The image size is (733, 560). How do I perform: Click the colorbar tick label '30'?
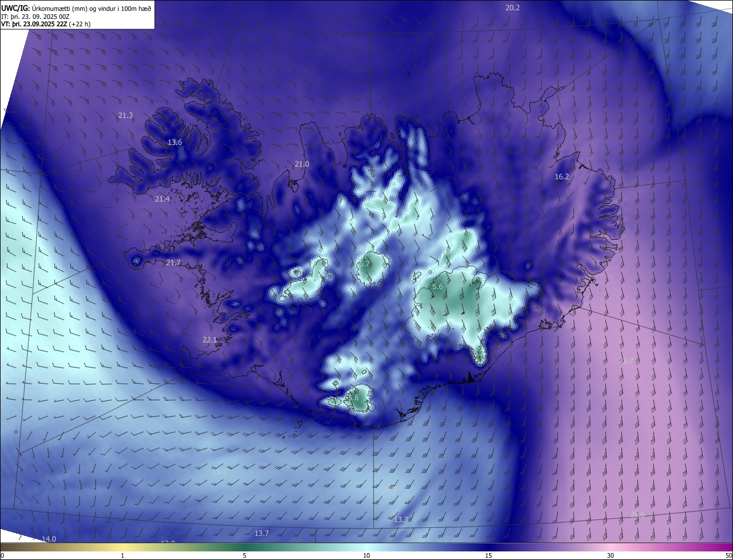(610, 556)
